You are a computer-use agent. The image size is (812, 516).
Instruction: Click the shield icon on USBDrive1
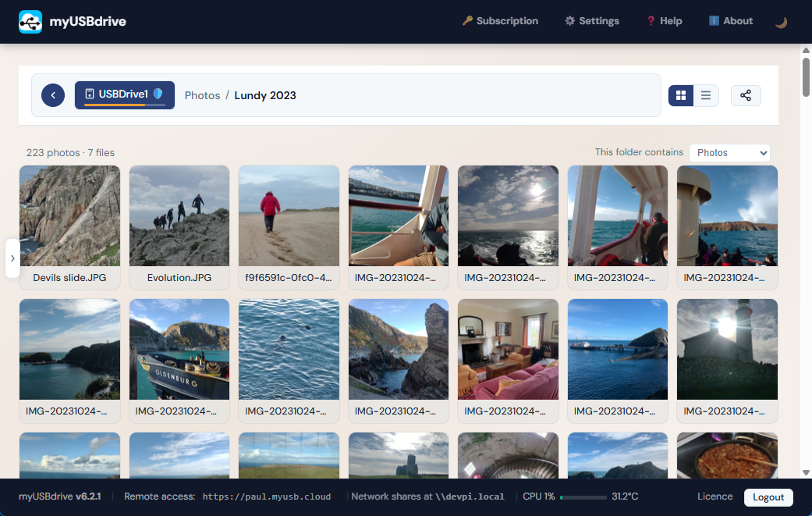tap(158, 94)
